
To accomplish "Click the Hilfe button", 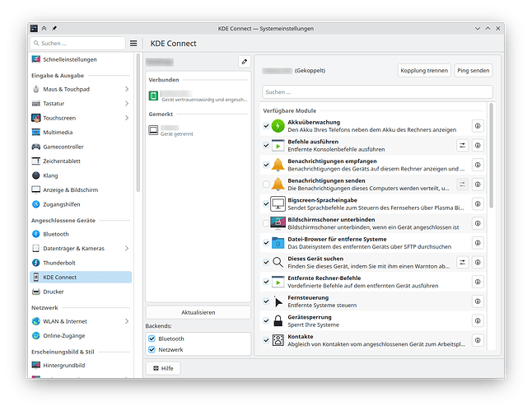I will coord(163,368).
